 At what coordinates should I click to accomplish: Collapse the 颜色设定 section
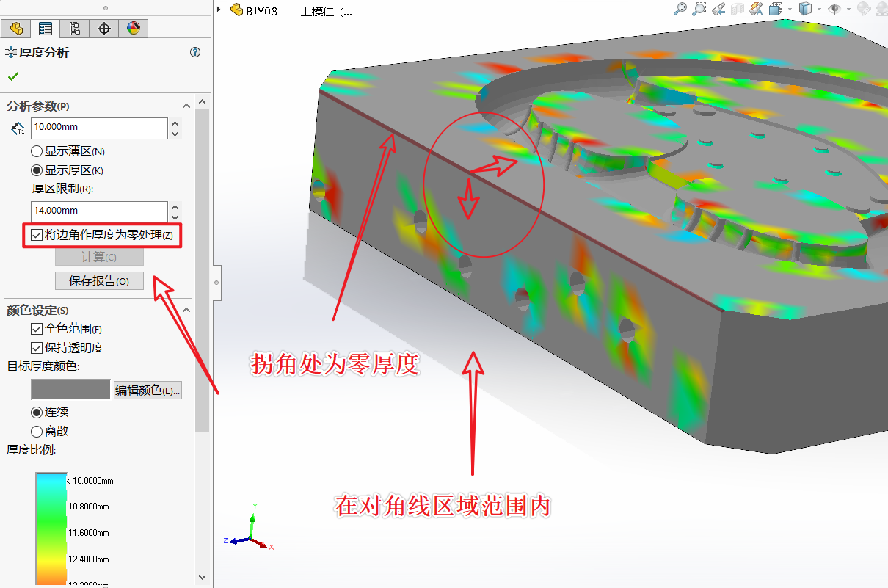click(186, 310)
